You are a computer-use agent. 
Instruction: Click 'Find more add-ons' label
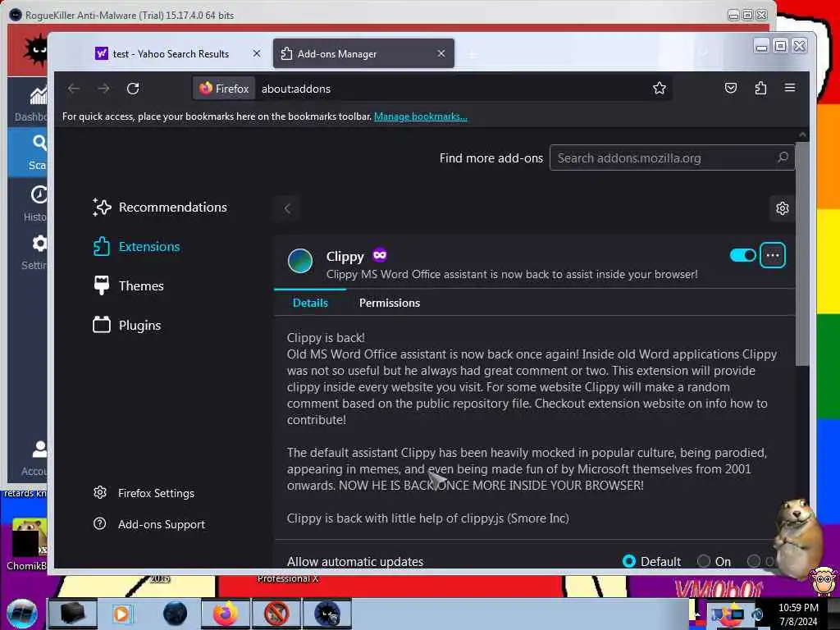point(491,157)
